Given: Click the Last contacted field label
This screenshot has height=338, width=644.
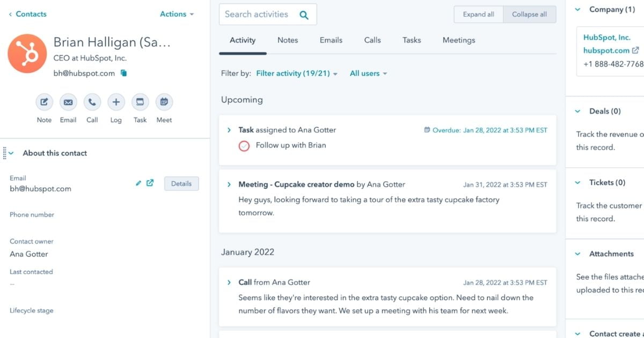Looking at the screenshot, I should pyautogui.click(x=31, y=272).
